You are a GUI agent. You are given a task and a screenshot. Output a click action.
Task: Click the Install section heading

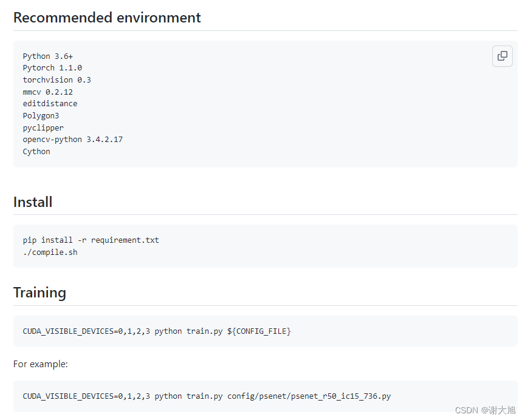click(33, 202)
